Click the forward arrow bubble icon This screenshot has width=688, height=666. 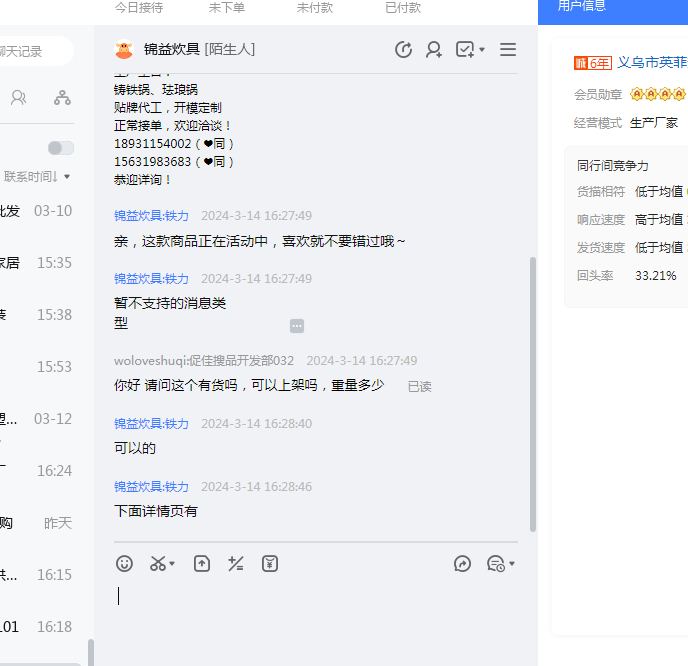pyautogui.click(x=462, y=564)
